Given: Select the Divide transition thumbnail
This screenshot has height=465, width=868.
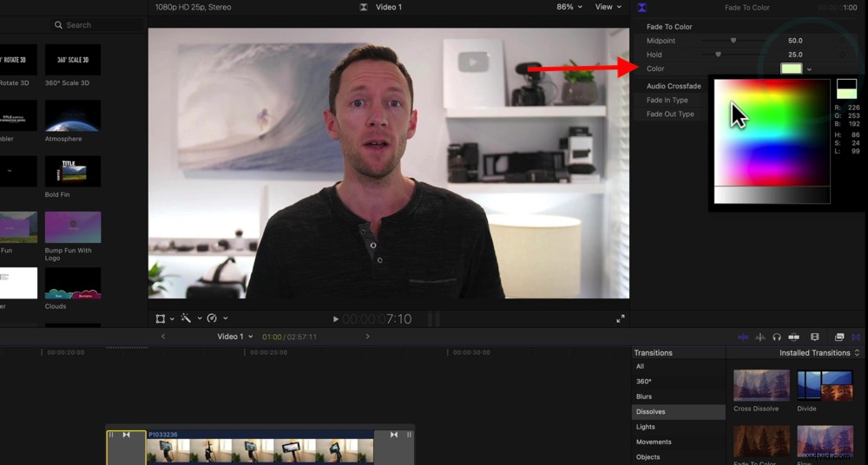Looking at the screenshot, I should pyautogui.click(x=825, y=385).
